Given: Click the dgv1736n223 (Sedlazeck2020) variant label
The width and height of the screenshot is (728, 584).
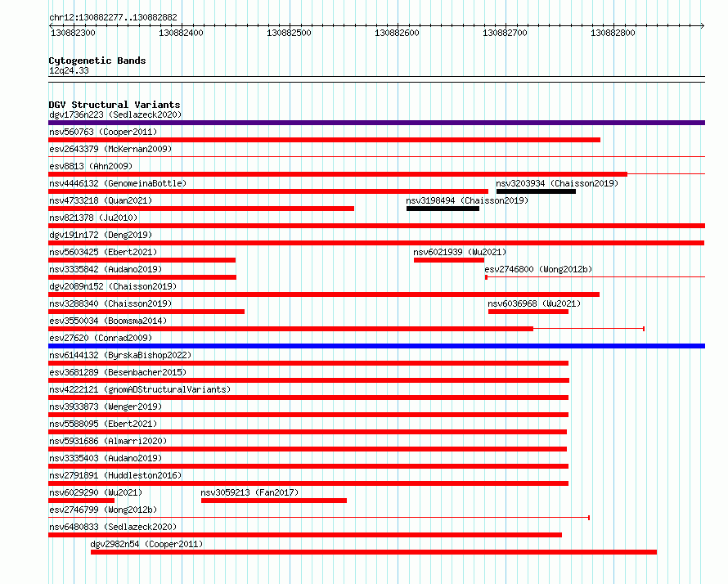Looking at the screenshot, I should tap(115, 115).
